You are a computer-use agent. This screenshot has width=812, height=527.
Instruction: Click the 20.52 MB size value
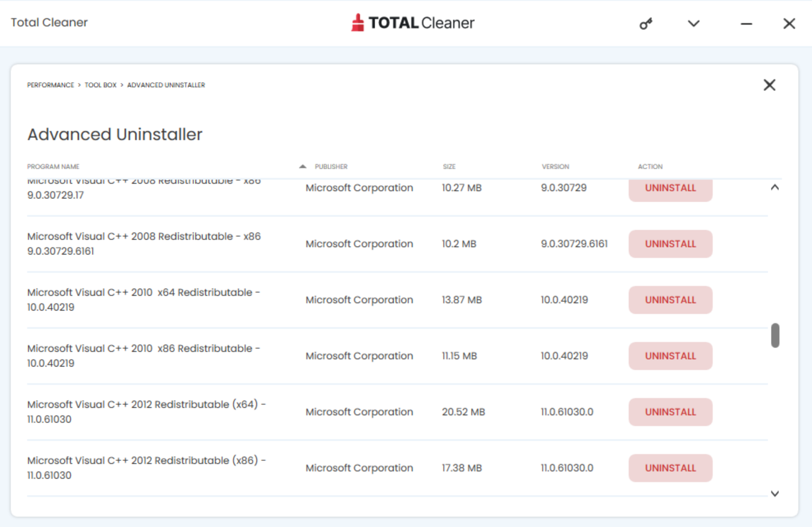tap(463, 412)
